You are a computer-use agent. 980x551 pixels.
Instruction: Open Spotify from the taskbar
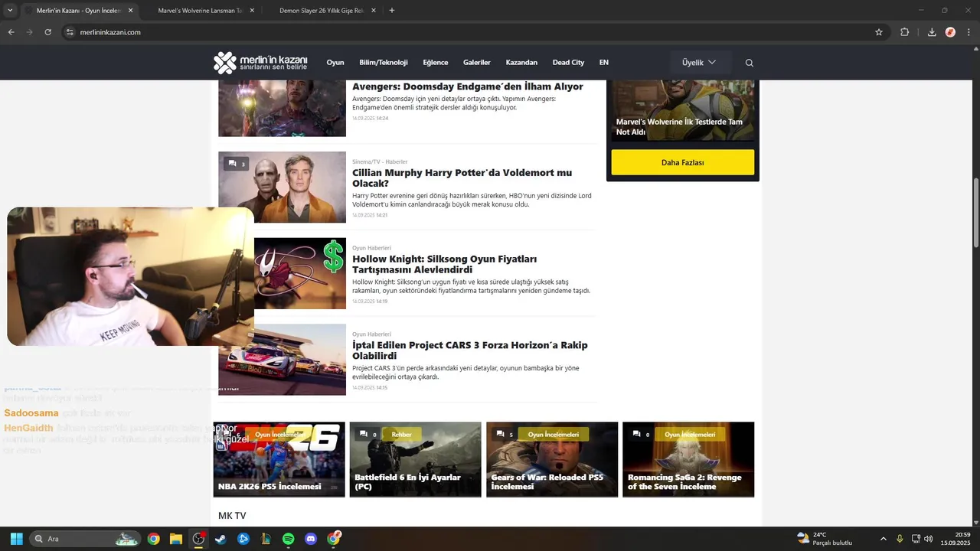[288, 539]
